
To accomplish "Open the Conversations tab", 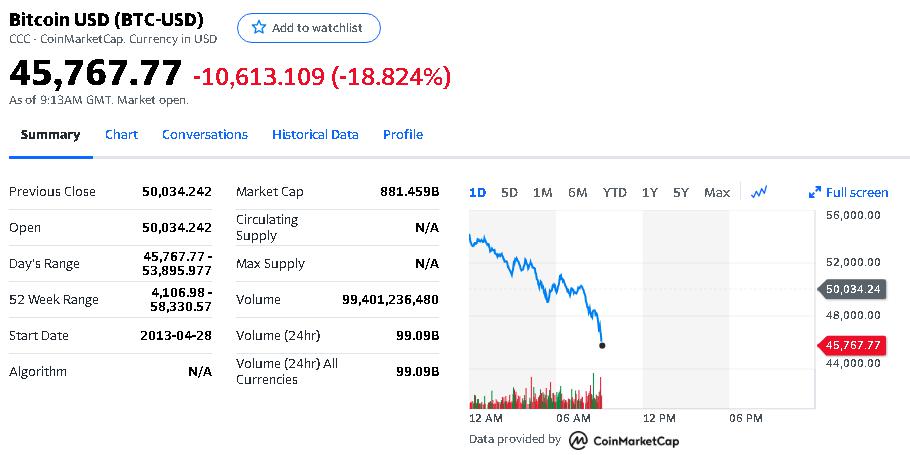I will [204, 135].
